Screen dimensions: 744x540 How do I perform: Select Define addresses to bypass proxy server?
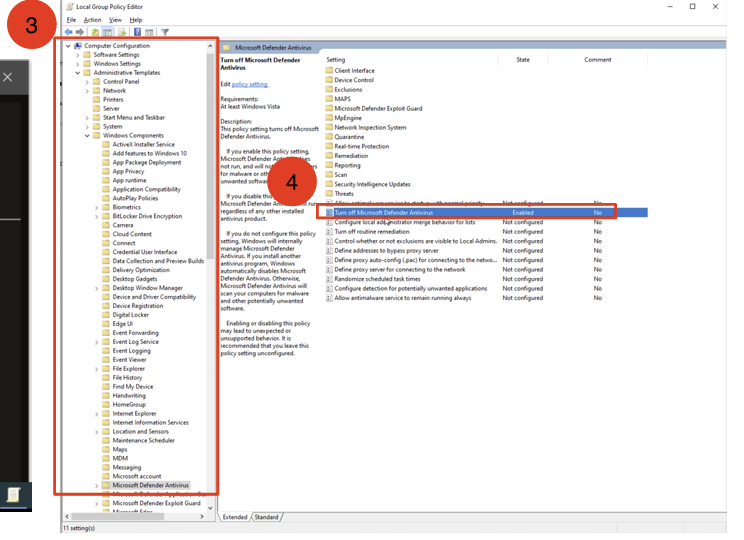pyautogui.click(x=386, y=251)
